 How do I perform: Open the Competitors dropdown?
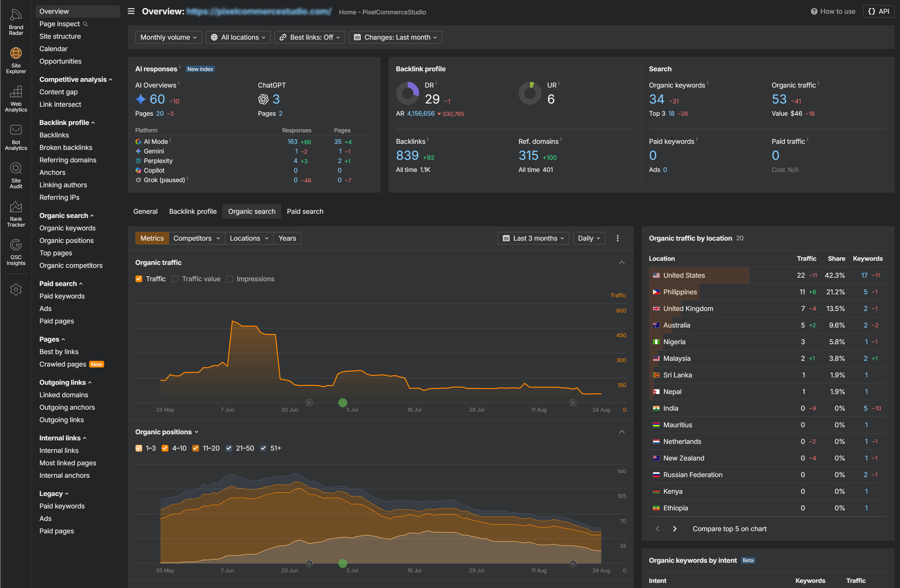tap(196, 238)
